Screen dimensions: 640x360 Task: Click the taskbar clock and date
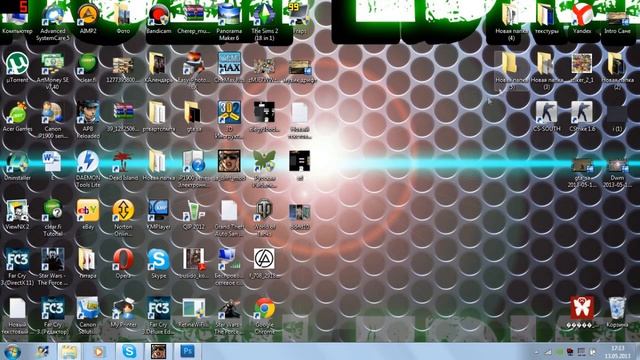[617, 352]
